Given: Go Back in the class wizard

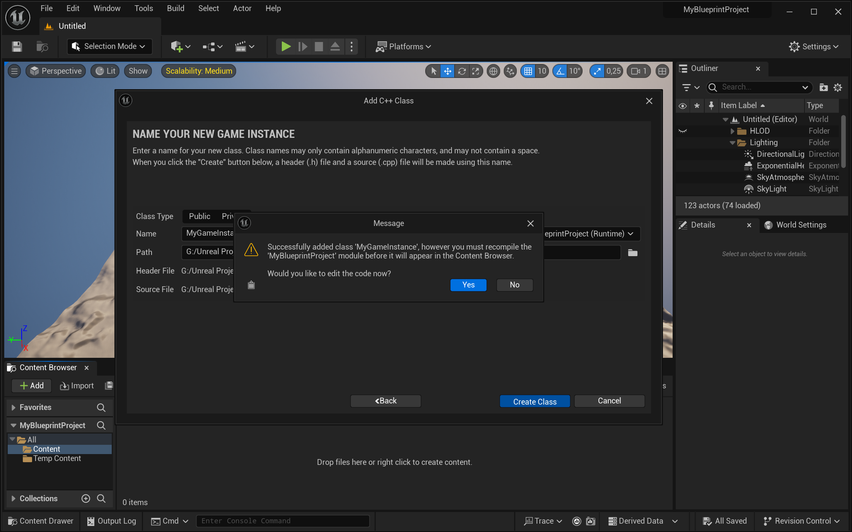Looking at the screenshot, I should pyautogui.click(x=386, y=401).
